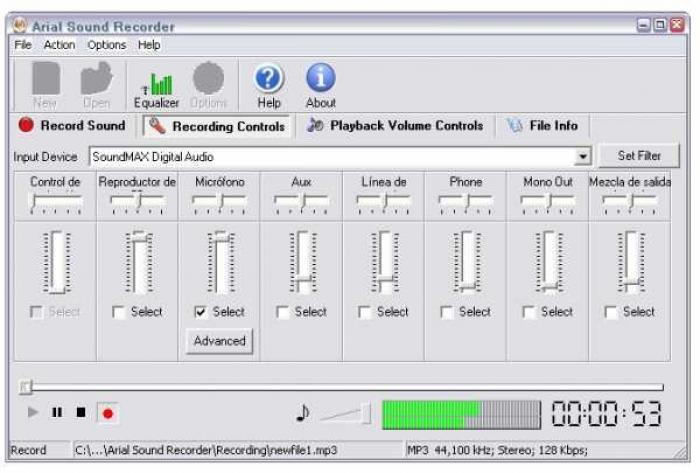Click the music note volume icon

point(302,413)
